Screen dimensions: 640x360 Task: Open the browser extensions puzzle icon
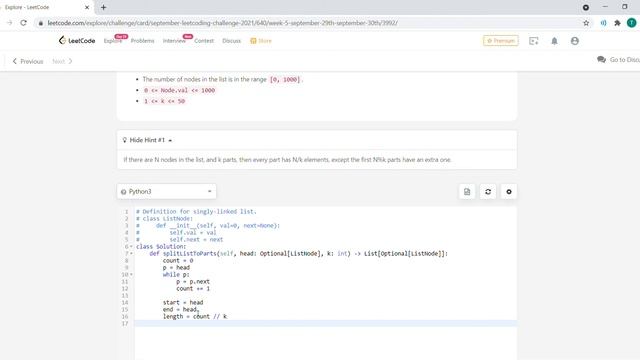[617, 23]
